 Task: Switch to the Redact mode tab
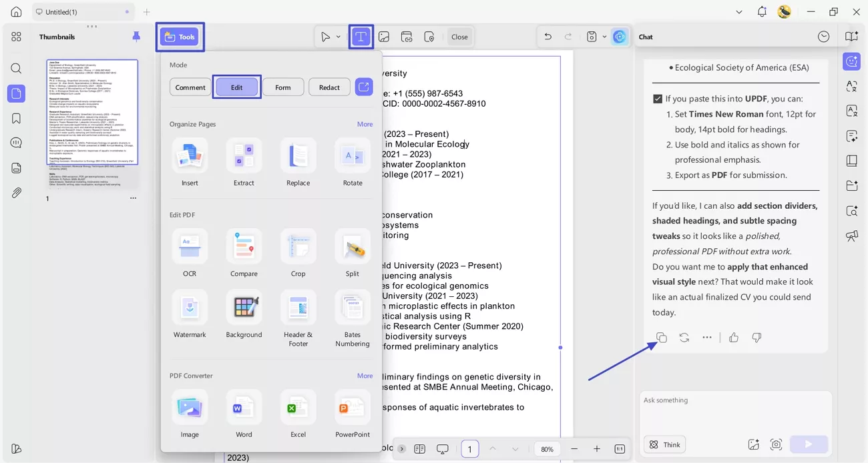click(329, 87)
